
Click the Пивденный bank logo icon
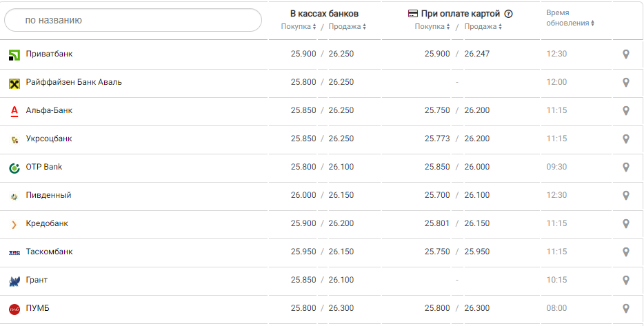click(14, 196)
